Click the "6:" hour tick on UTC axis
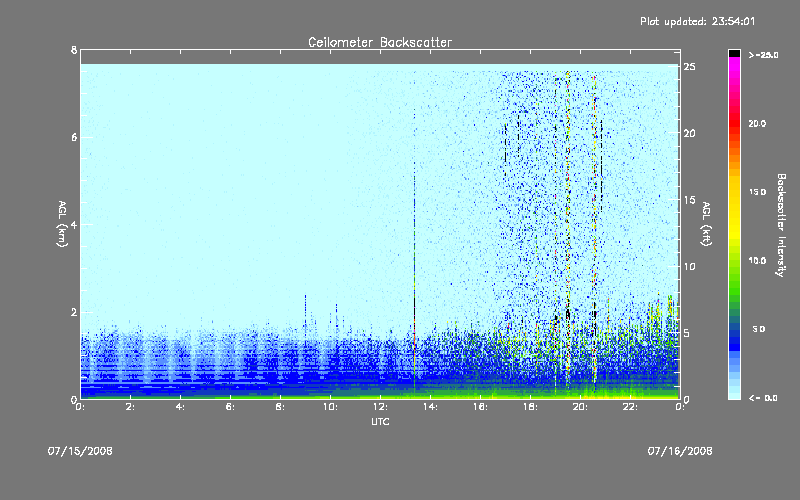This screenshot has height=500, width=800. (230, 407)
